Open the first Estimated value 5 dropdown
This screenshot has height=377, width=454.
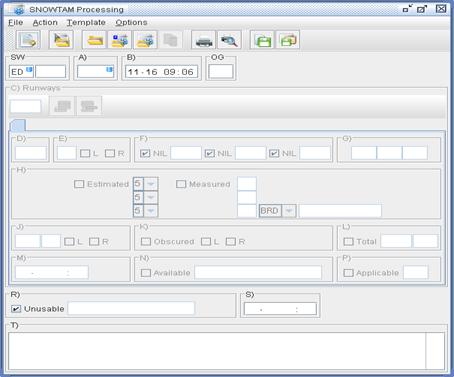pos(151,184)
